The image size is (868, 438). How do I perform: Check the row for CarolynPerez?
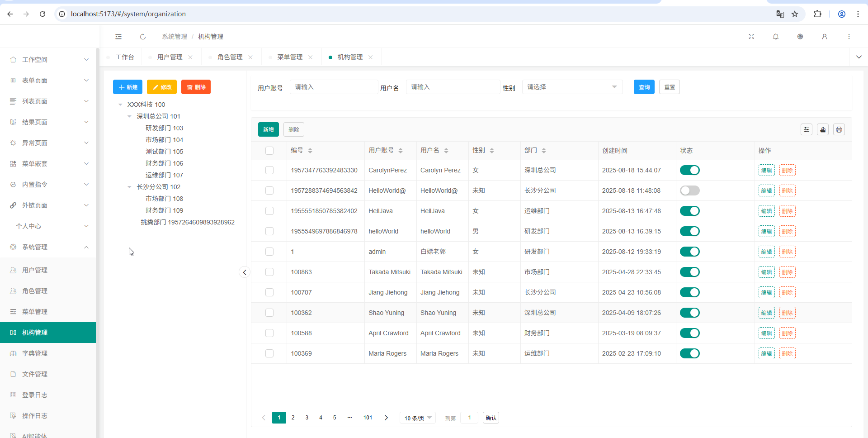pyautogui.click(x=269, y=170)
